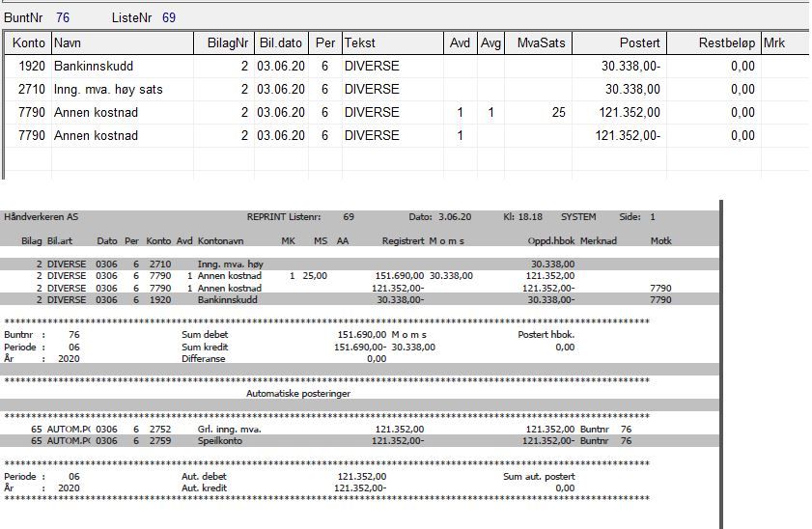This screenshot has width=812, height=529.
Task: Click the MvaSats column header
Action: tap(538, 43)
